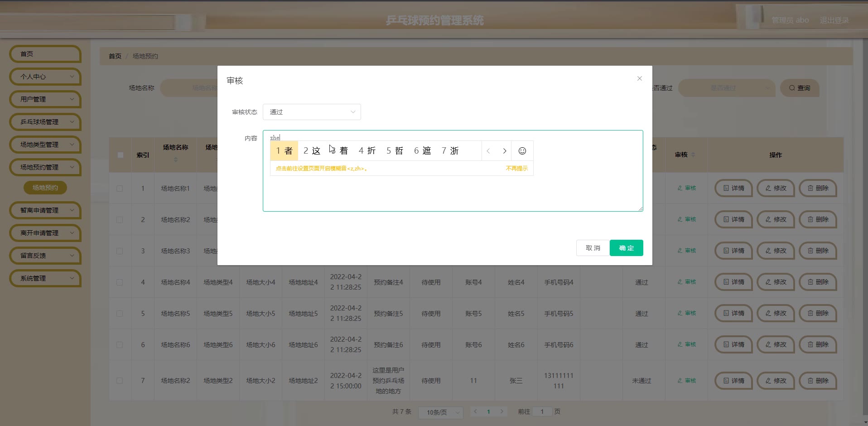Select 场地预约 submenu item in sidebar
This screenshot has width=868, height=426.
45,188
